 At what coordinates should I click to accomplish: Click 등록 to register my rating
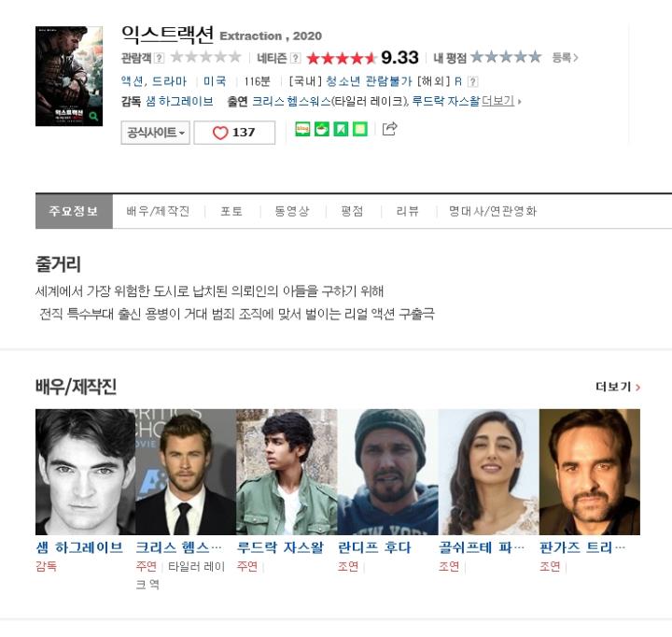566,58
